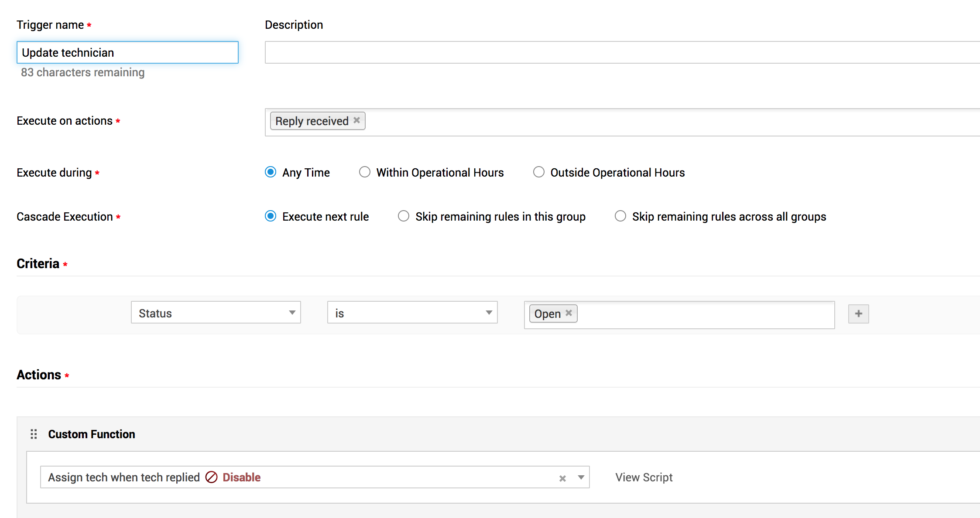Image resolution: width=980 pixels, height=518 pixels.
Task: Select Within Operational Hours option
Action: 365,172
